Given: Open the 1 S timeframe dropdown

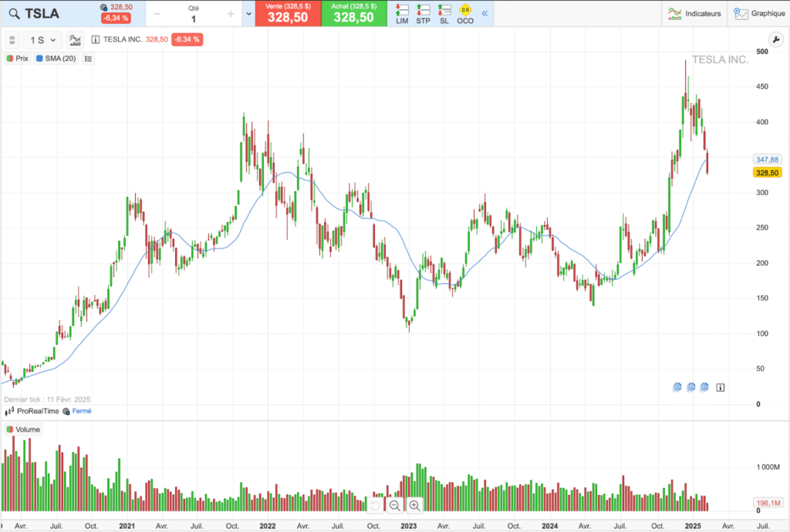Looking at the screenshot, I should (x=43, y=40).
